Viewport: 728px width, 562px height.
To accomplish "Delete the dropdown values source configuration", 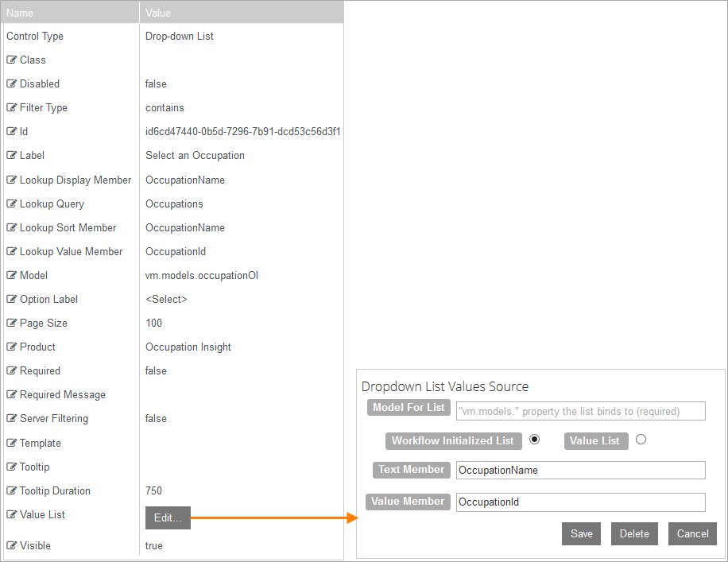I will [x=634, y=533].
